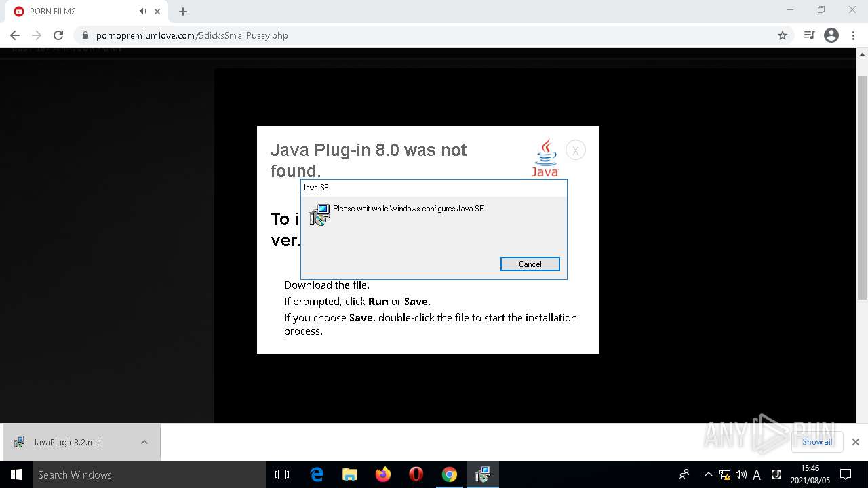Open File Explorer from taskbar
This screenshot has height=488, width=868.
click(x=349, y=474)
